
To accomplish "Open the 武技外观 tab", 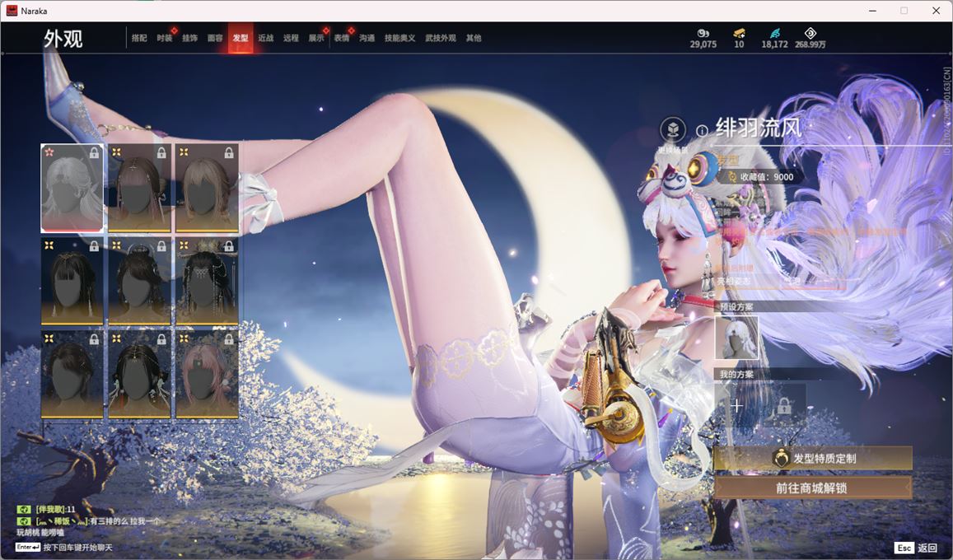I will pos(441,38).
